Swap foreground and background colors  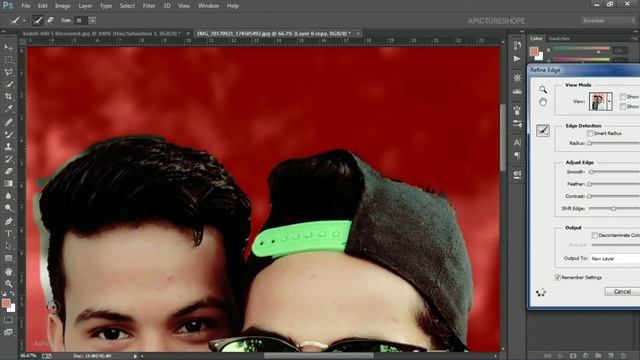12,293
